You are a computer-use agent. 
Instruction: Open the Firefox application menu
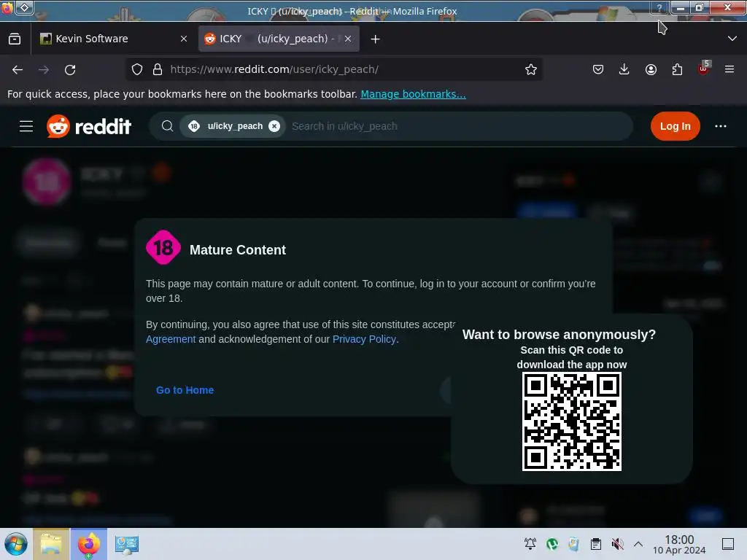[729, 69]
